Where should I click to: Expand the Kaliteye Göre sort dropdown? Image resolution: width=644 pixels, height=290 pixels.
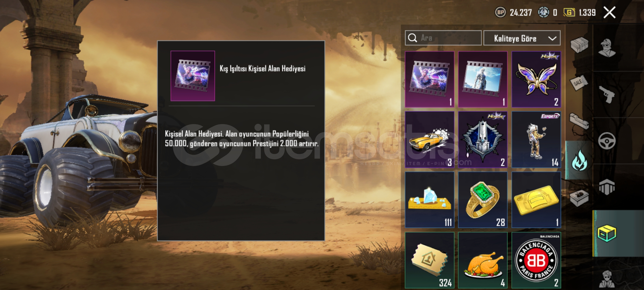522,38
